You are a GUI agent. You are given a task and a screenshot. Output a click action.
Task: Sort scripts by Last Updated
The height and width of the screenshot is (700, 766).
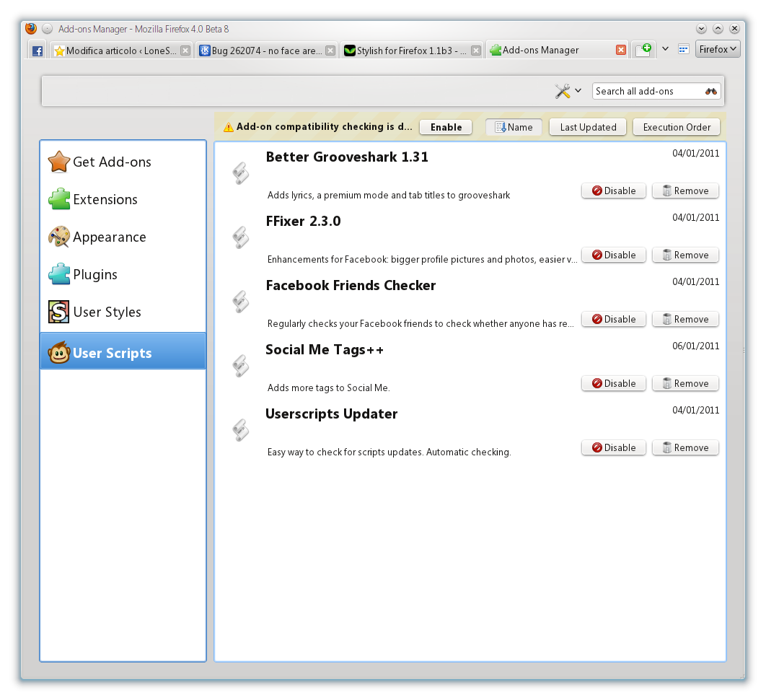(588, 127)
